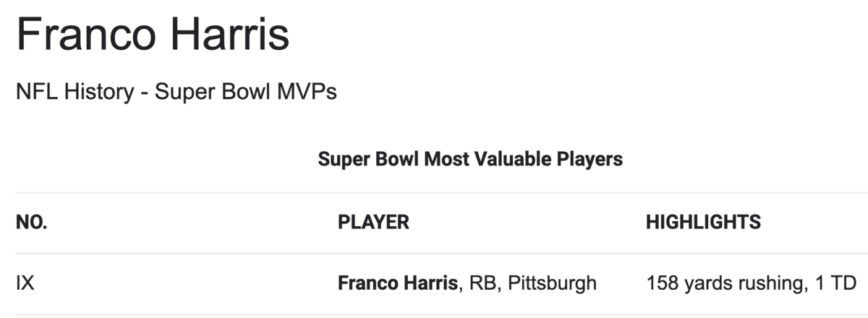Click Pittsburgh team name in player cell
Image resolution: width=868 pixels, height=318 pixels.
click(x=553, y=283)
